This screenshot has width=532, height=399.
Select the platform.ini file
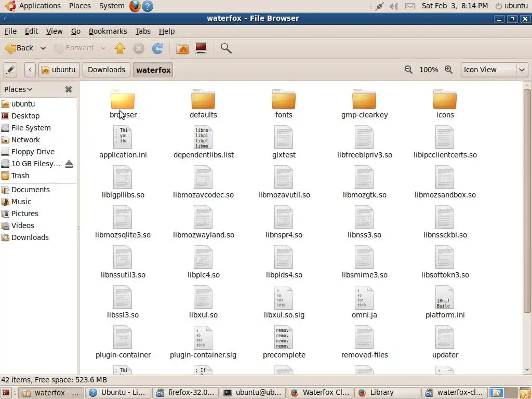pyautogui.click(x=445, y=302)
